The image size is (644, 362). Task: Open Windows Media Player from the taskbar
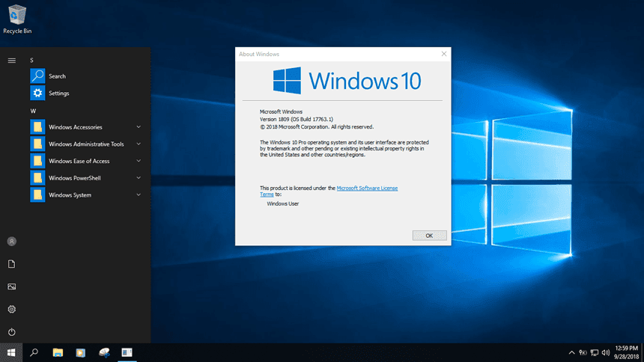81,352
